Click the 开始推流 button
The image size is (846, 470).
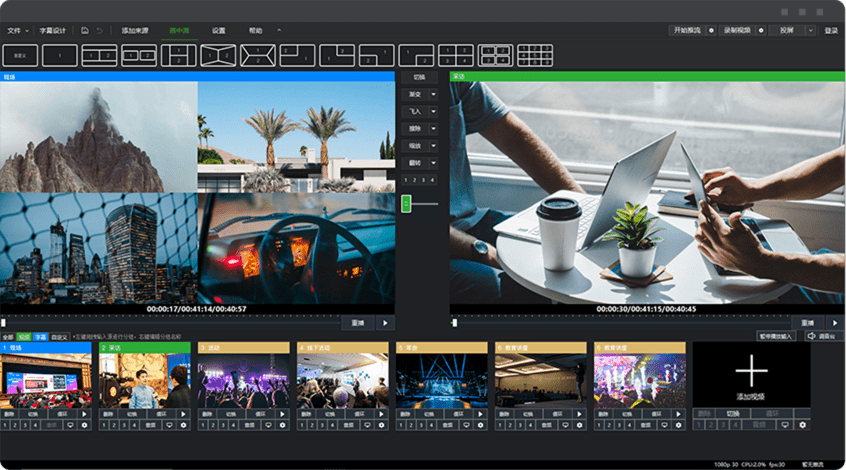tap(687, 31)
